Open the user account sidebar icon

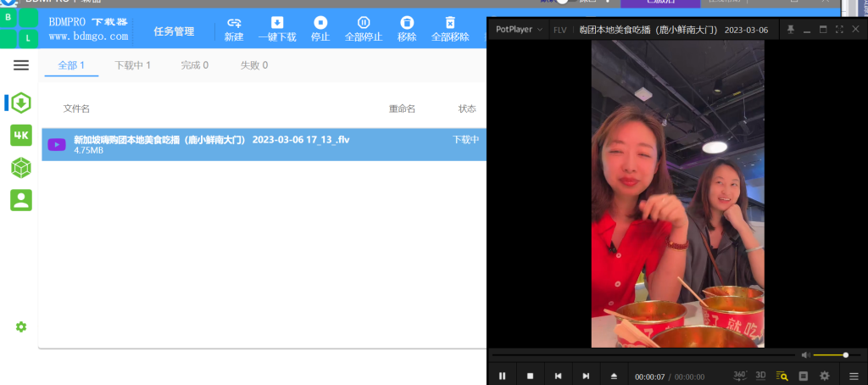click(21, 200)
